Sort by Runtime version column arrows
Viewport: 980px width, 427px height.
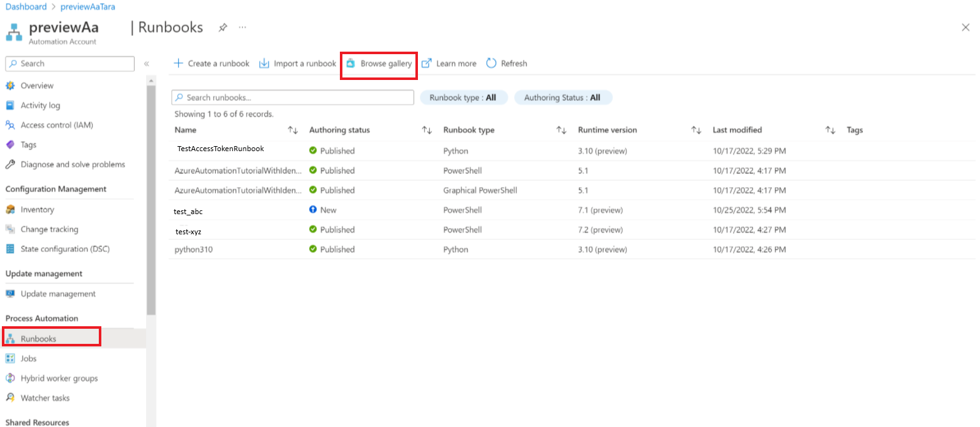[x=696, y=130]
